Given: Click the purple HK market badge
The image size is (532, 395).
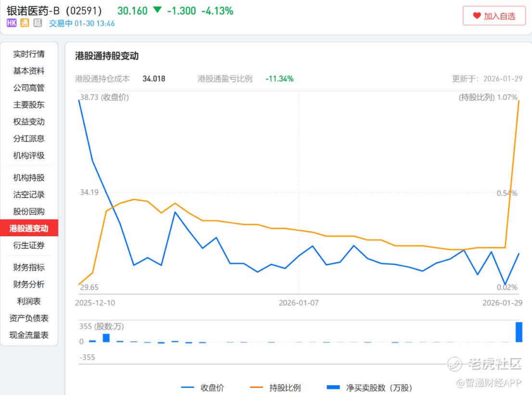Looking at the screenshot, I should (x=12, y=23).
